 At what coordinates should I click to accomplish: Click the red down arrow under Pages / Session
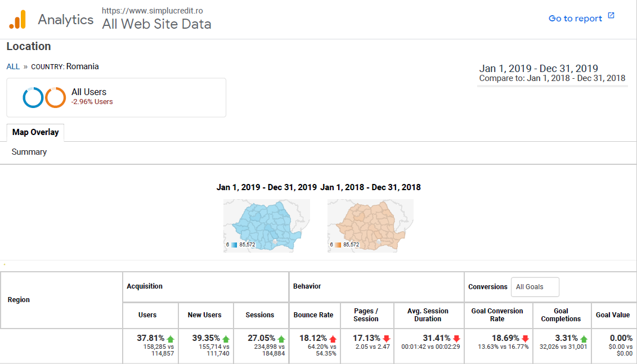pos(387,339)
